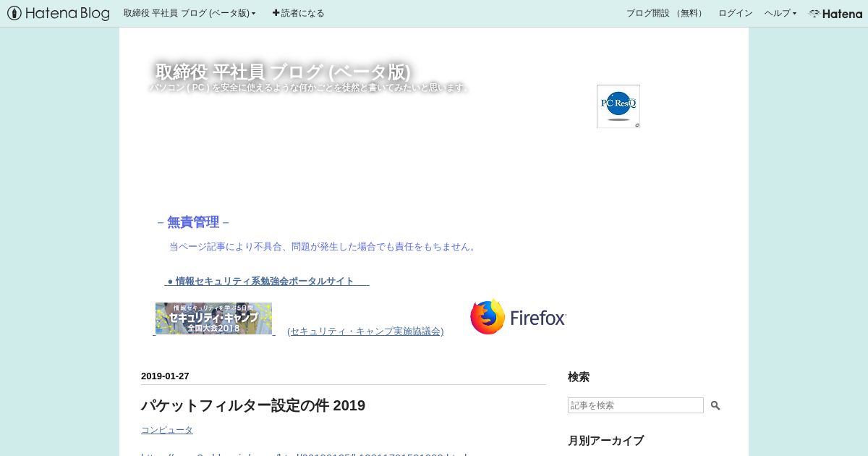This screenshot has width=868, height=456.
Task: Click the 月別アーカイブ heading text
Action: 605,440
